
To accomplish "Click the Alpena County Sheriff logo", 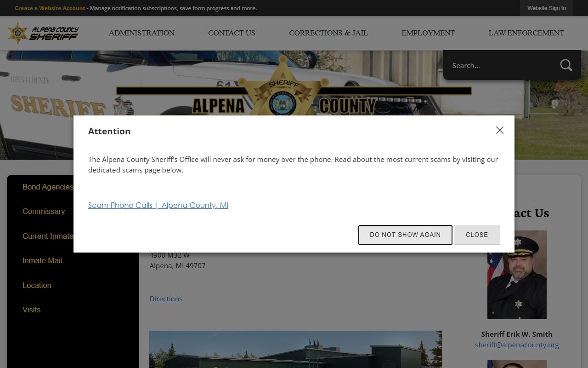I will click(x=43, y=33).
